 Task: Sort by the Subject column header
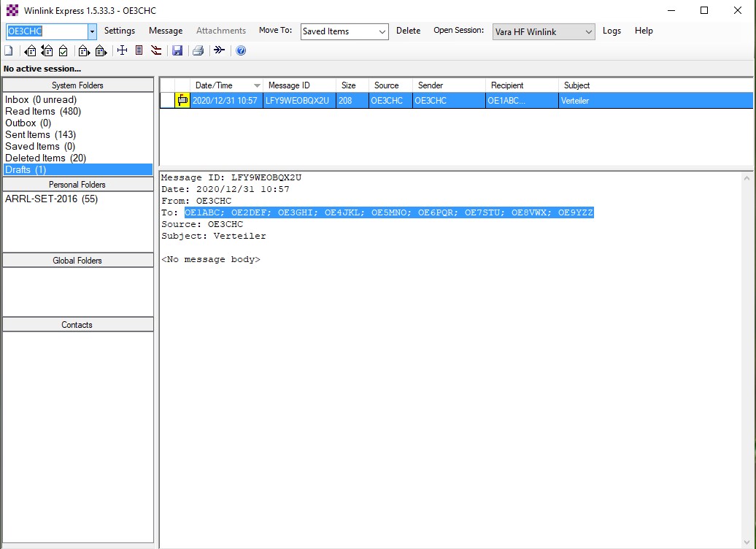pos(656,85)
